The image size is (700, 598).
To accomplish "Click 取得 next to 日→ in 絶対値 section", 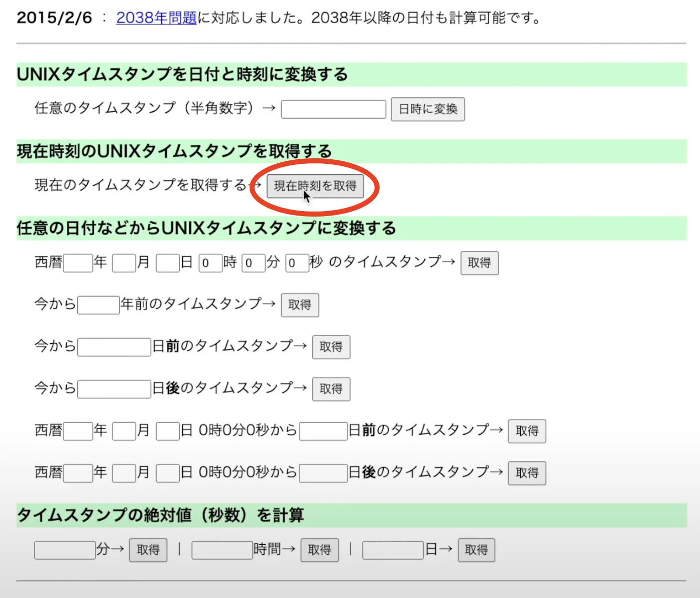I will pyautogui.click(x=476, y=550).
